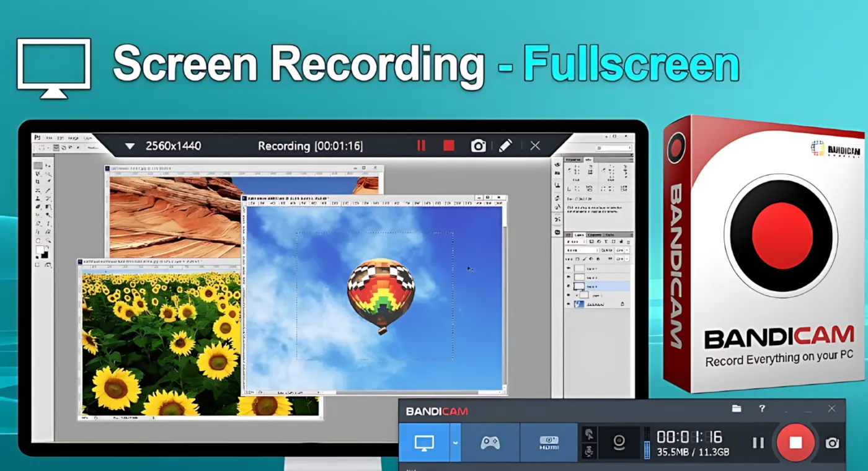
Task: Click the Background layer lock icon
Action: click(x=622, y=304)
